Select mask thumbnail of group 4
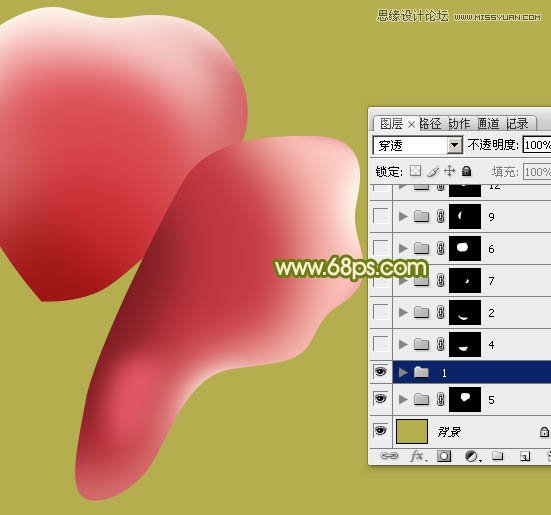This screenshot has width=551, height=515. 465,344
